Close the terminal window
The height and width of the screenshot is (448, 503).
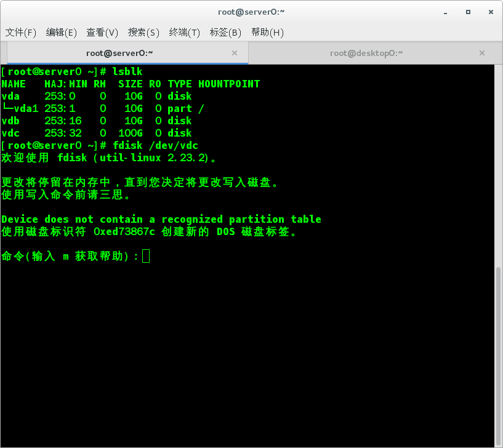point(491,12)
